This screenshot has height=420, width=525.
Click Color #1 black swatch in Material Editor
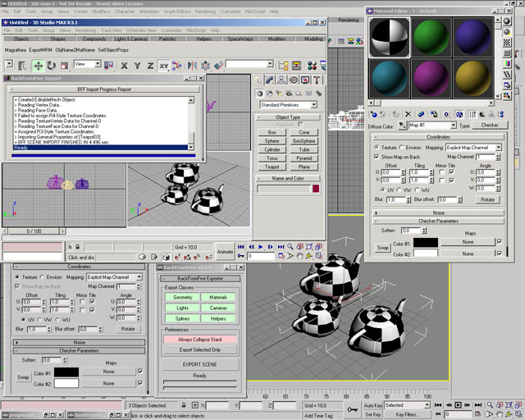click(x=426, y=243)
